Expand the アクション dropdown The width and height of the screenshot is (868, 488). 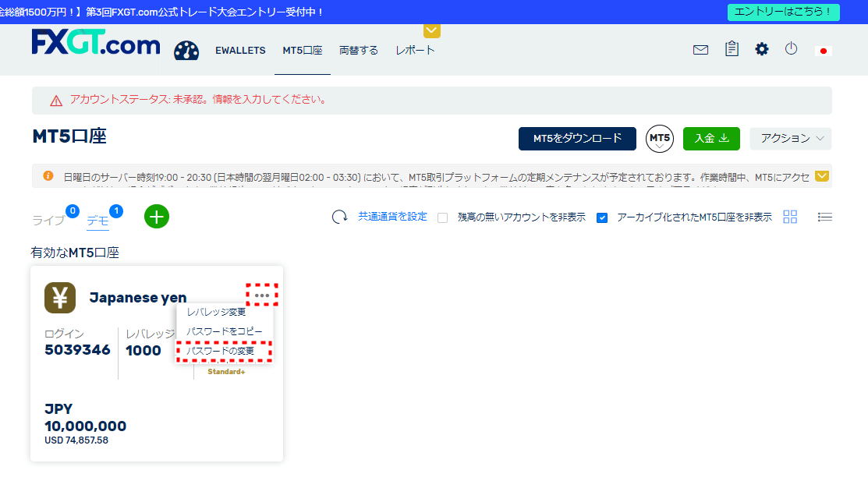(x=791, y=138)
